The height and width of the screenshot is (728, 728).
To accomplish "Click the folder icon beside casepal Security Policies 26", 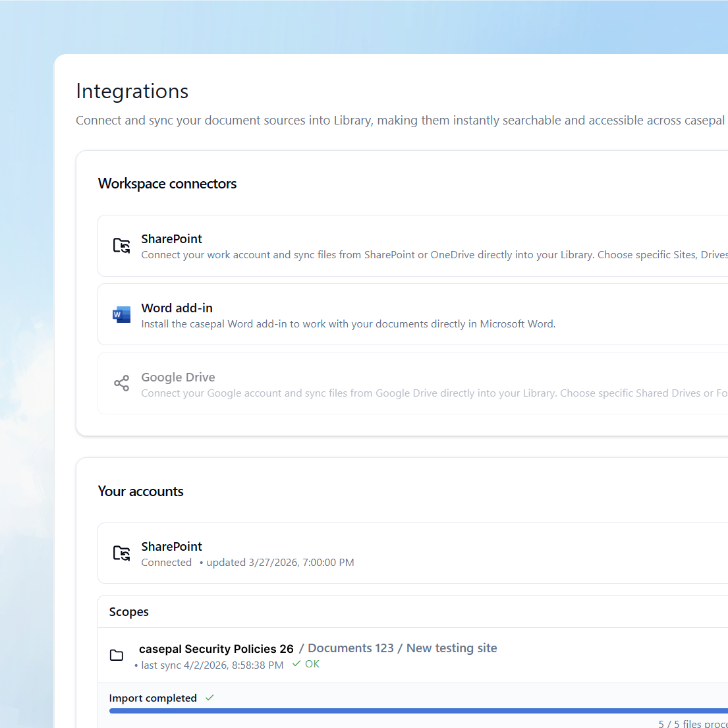I will point(117,655).
